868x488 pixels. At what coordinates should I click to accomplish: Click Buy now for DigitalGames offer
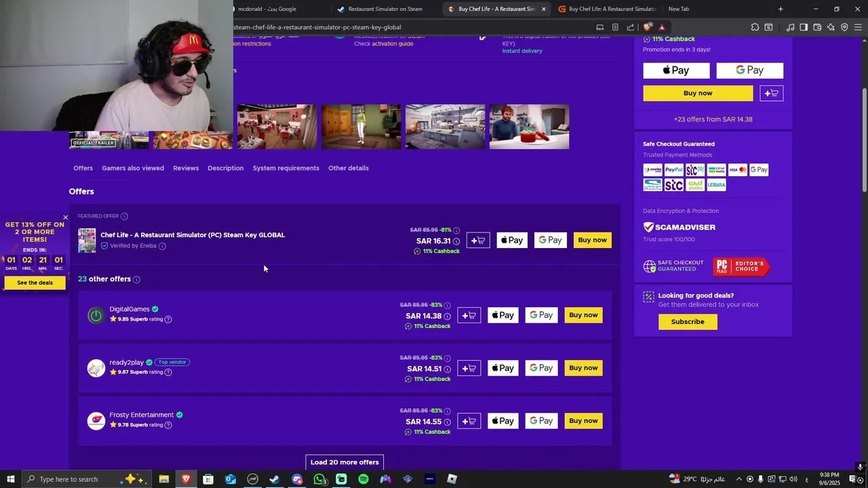(x=584, y=315)
